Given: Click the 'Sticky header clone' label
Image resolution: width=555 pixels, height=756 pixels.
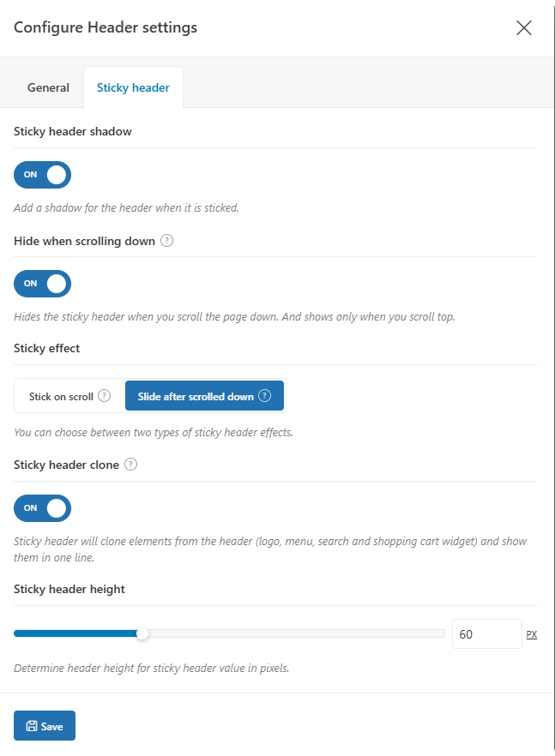Looking at the screenshot, I should [66, 465].
